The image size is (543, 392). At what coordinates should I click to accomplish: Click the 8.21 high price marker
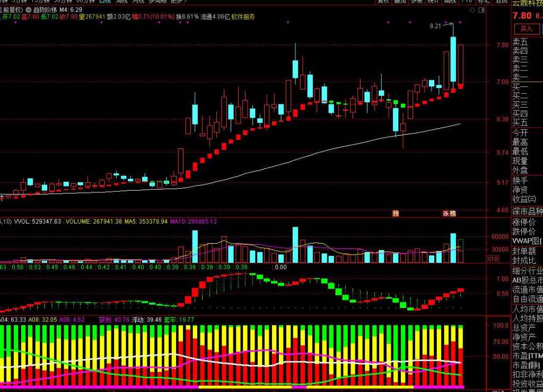pyautogui.click(x=435, y=25)
